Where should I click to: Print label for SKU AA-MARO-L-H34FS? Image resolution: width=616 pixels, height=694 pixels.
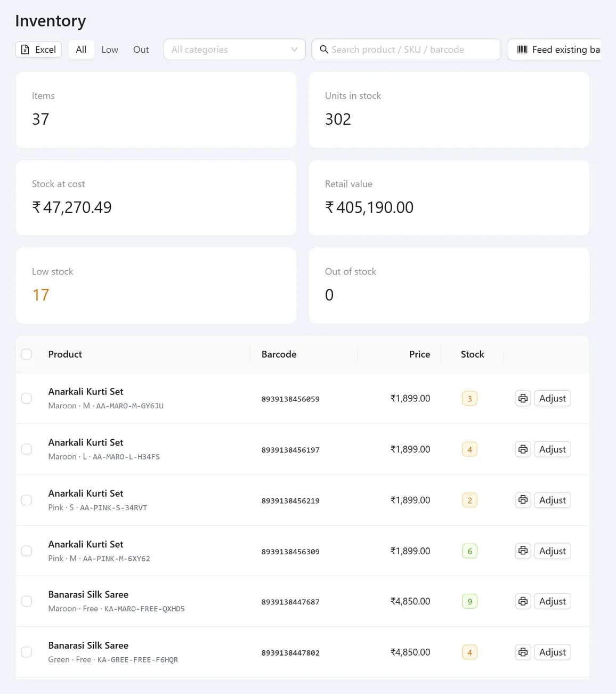coord(523,449)
